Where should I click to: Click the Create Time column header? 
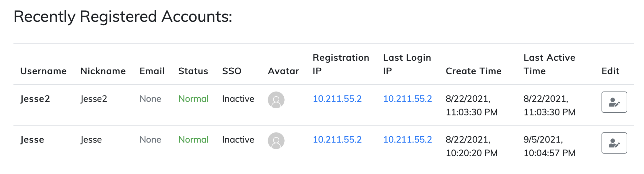tap(473, 71)
